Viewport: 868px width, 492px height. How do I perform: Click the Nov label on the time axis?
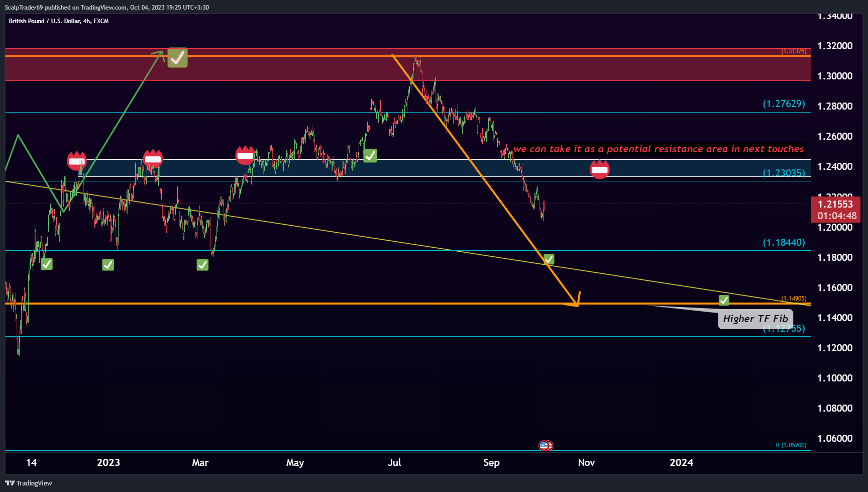click(x=586, y=462)
